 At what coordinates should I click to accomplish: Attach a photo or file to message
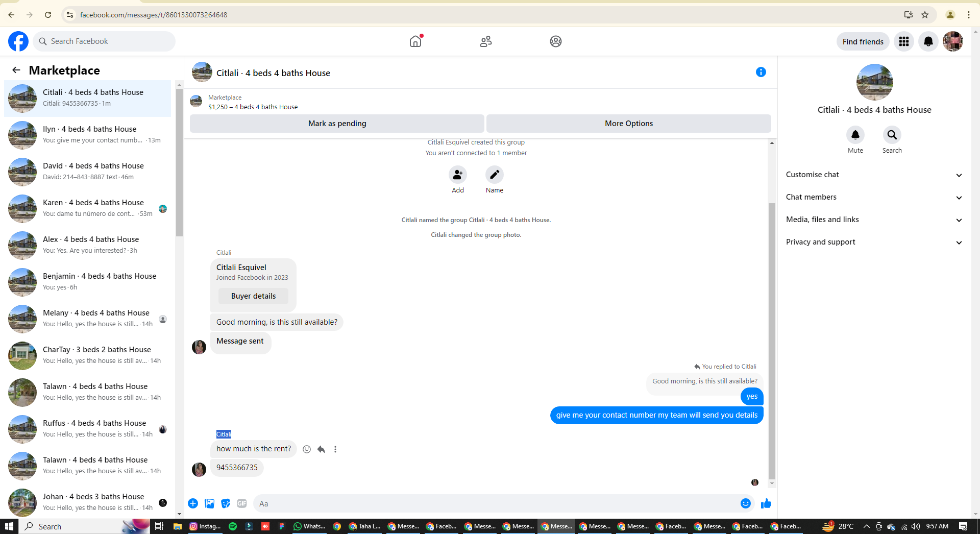point(209,503)
